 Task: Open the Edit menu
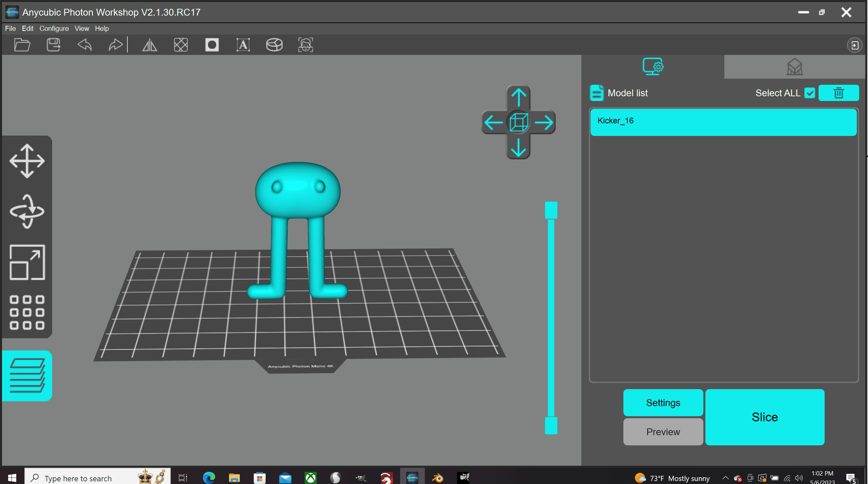[x=27, y=28]
